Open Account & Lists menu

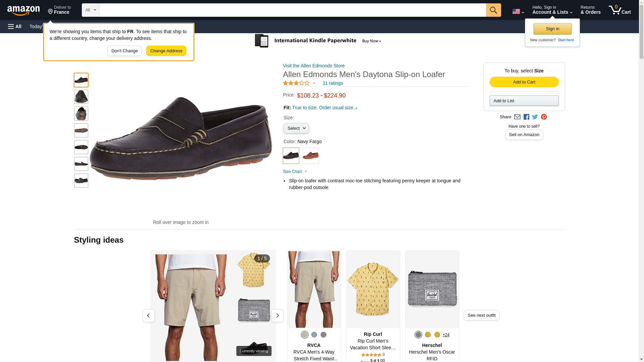(x=552, y=10)
